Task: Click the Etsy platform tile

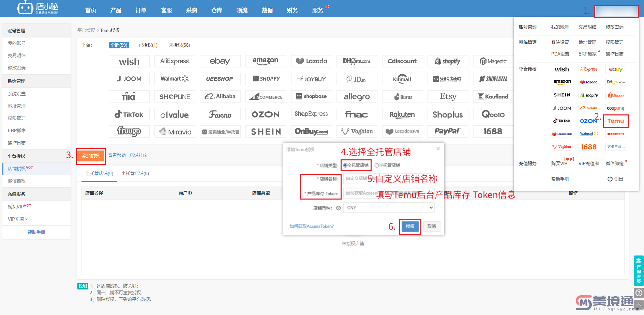Action: point(448,97)
